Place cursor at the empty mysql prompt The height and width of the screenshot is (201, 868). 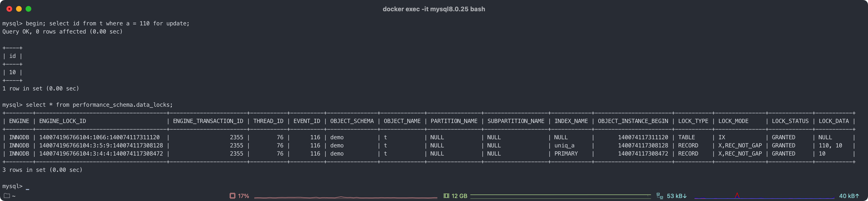coord(28,186)
